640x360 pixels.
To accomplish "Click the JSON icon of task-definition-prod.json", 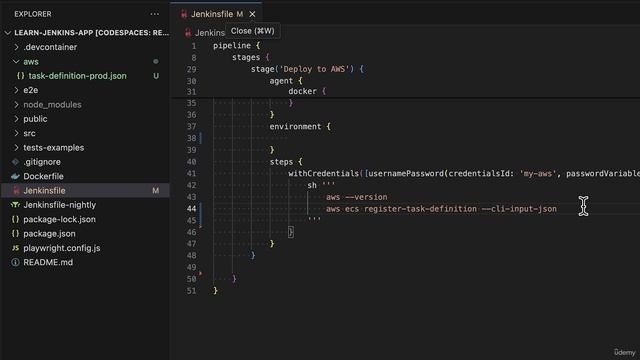I will click(20, 76).
